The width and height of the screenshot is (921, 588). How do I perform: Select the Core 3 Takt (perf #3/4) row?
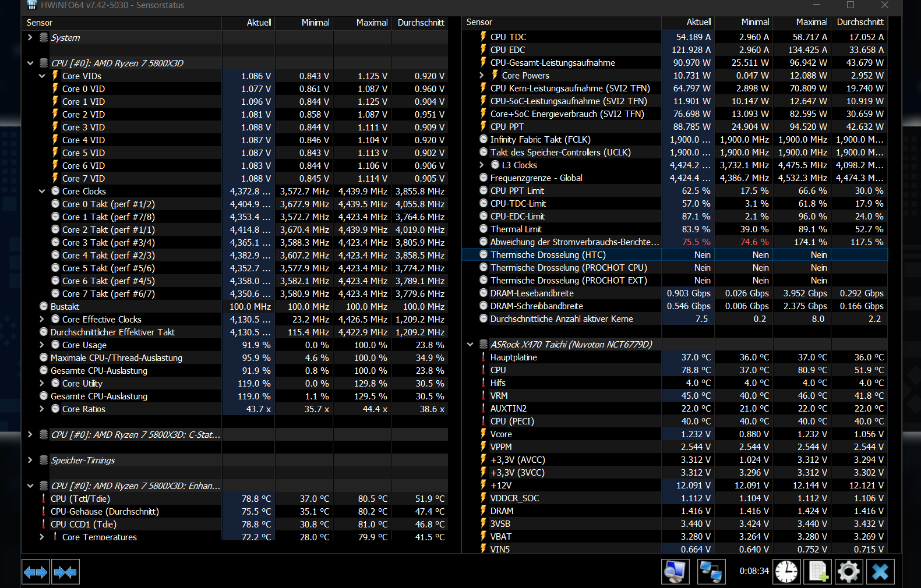click(x=235, y=242)
